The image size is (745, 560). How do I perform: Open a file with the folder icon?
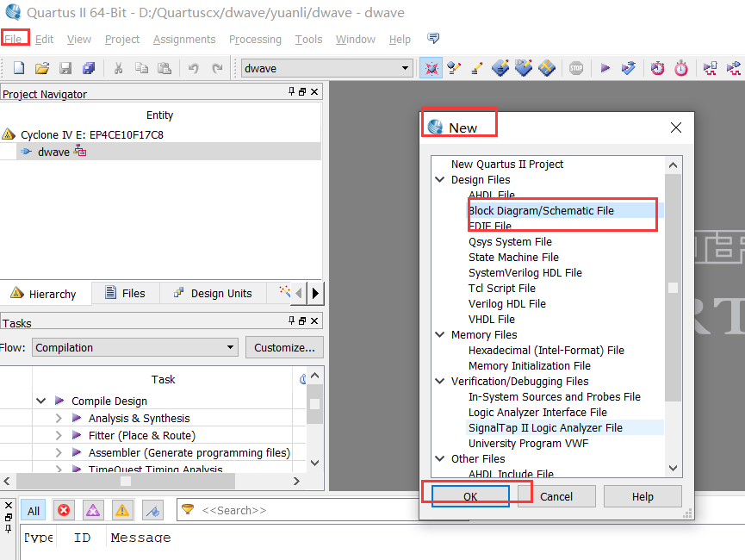[42, 68]
